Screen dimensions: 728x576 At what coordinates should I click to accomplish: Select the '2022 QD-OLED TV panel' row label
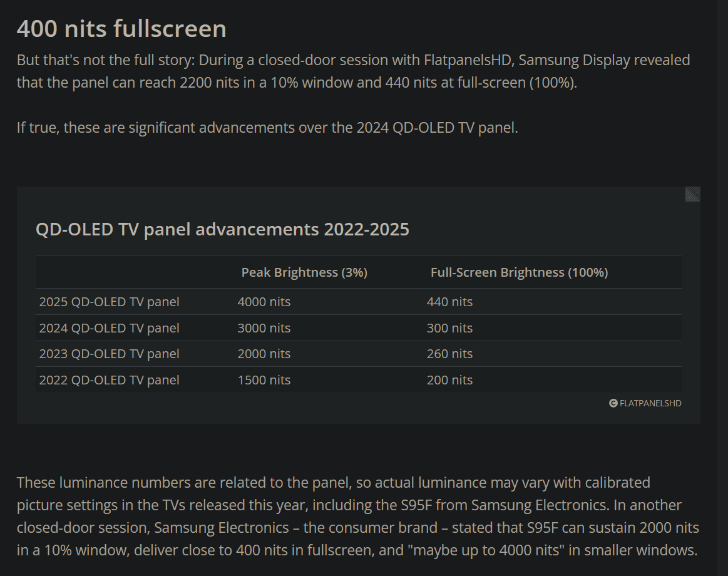click(109, 380)
